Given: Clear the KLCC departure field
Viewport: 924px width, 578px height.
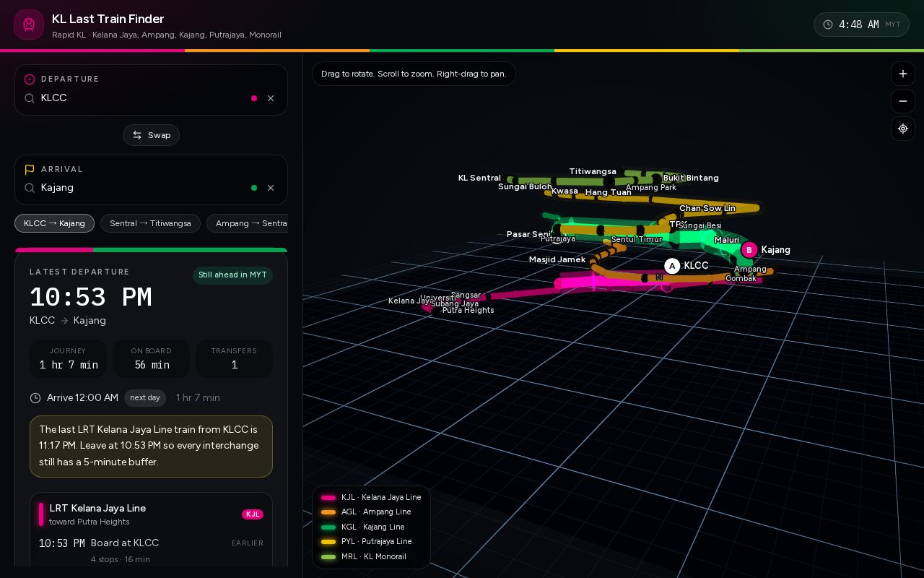Looking at the screenshot, I should (271, 98).
